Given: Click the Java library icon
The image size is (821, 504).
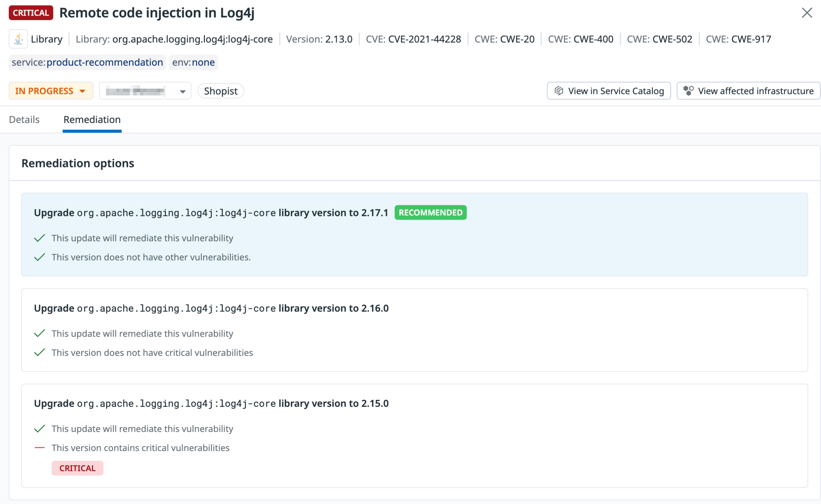Looking at the screenshot, I should [x=18, y=39].
